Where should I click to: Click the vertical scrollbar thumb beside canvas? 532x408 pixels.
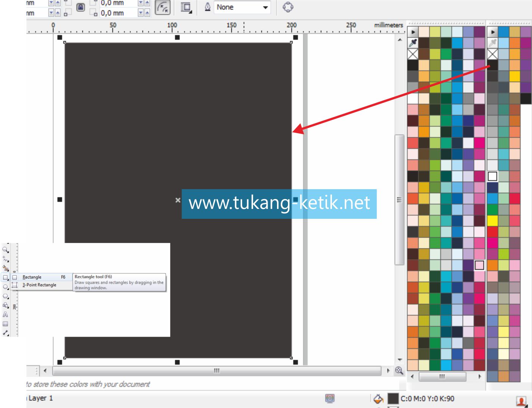pyautogui.click(x=399, y=199)
